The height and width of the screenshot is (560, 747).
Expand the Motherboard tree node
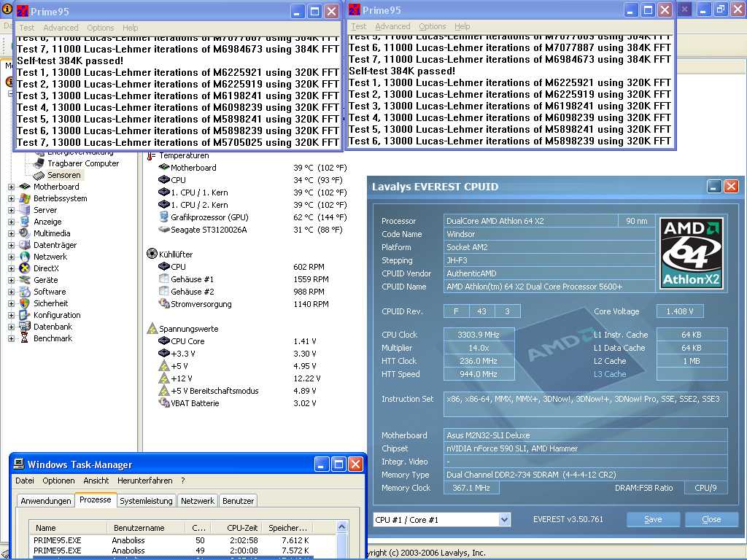pyautogui.click(x=11, y=187)
